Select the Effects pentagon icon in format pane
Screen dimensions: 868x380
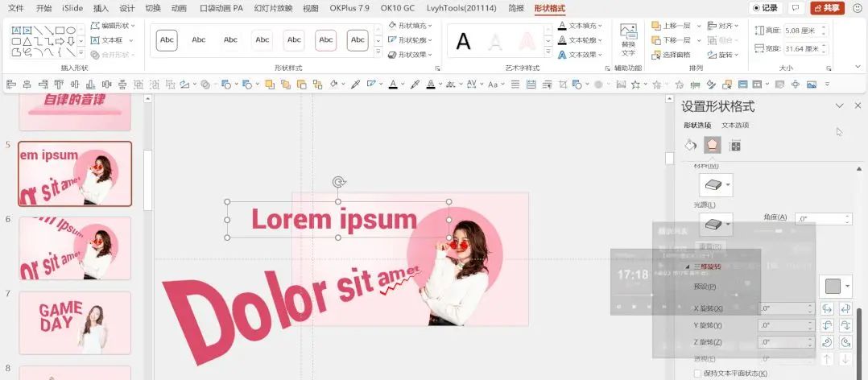click(x=712, y=145)
